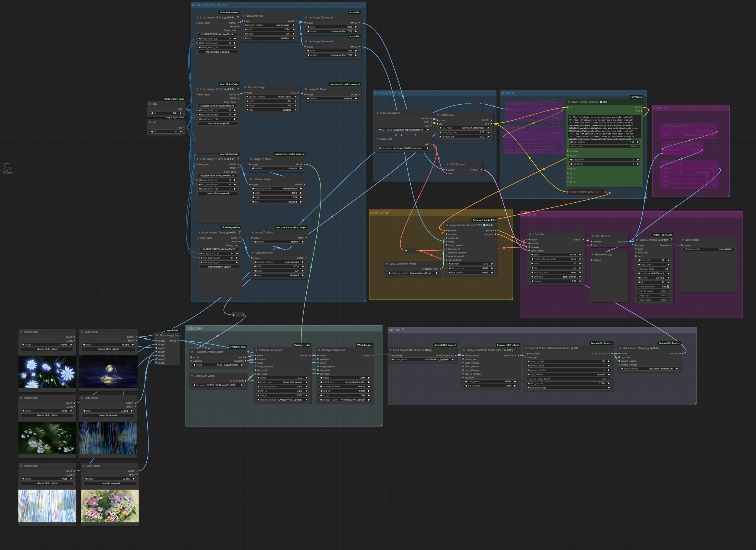Collapse the Preview Image node title dot
The height and width of the screenshot is (550, 756).
(x=592, y=254)
